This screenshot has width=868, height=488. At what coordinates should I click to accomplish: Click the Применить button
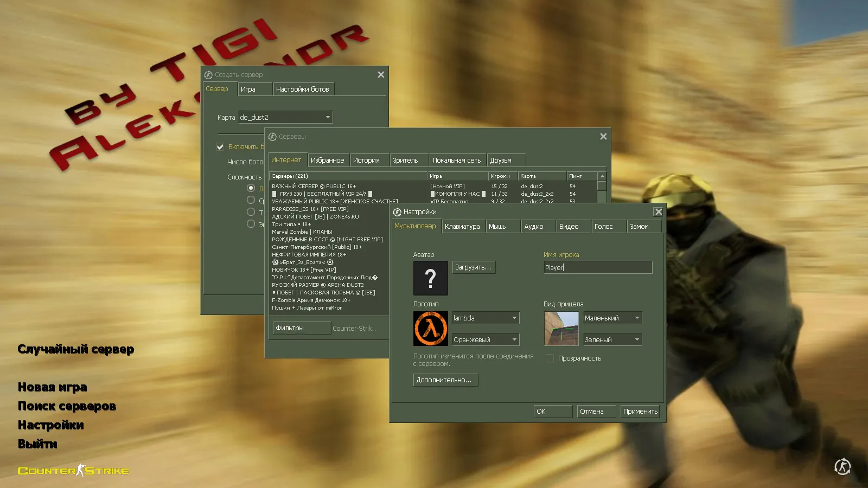pyautogui.click(x=640, y=411)
